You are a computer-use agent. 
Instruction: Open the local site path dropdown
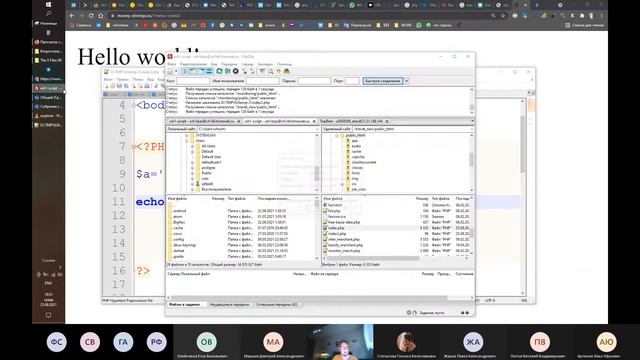(317, 129)
